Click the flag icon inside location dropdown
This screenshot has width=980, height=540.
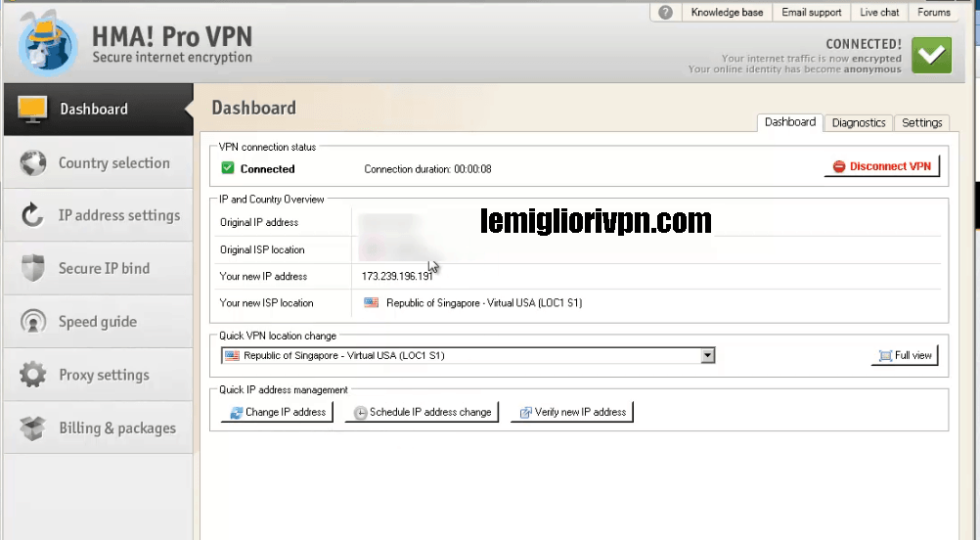pos(232,356)
